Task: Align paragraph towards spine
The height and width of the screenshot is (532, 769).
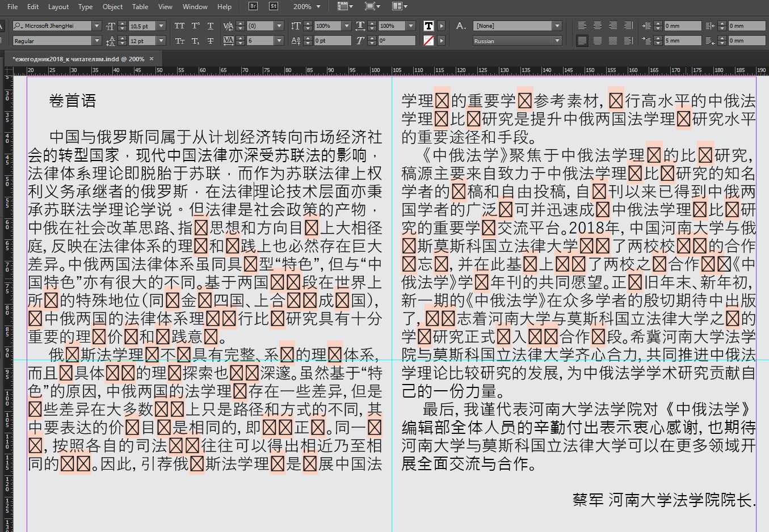Action: 628,26
